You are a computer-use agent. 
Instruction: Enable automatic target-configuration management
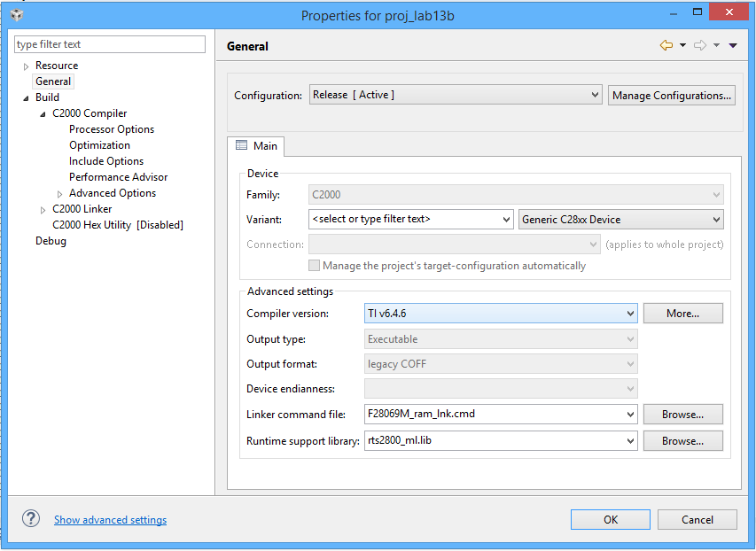[314, 265]
